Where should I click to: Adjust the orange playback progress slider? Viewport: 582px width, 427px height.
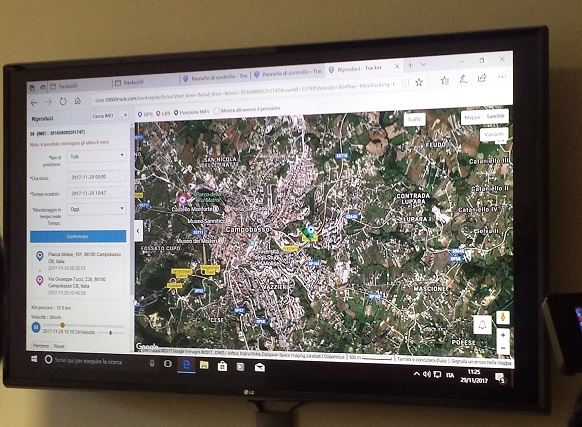click(x=62, y=325)
